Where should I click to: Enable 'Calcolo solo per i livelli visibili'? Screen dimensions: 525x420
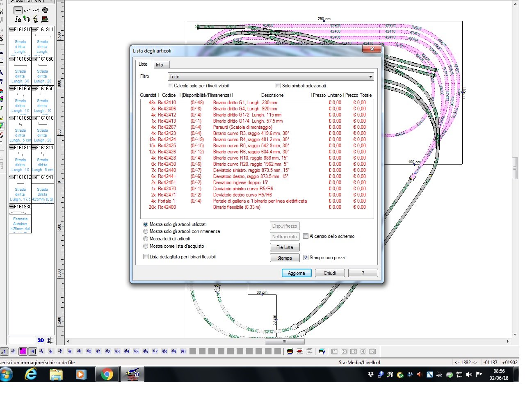(171, 86)
